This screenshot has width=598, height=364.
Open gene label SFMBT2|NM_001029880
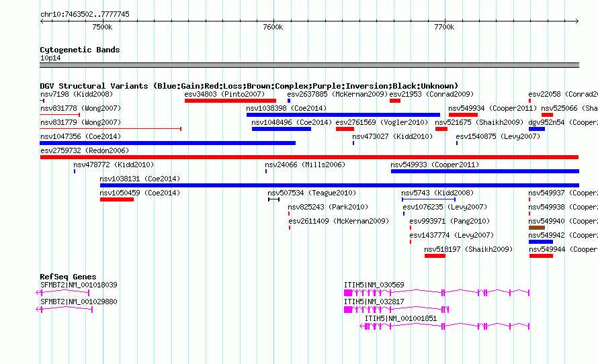pyautogui.click(x=79, y=302)
